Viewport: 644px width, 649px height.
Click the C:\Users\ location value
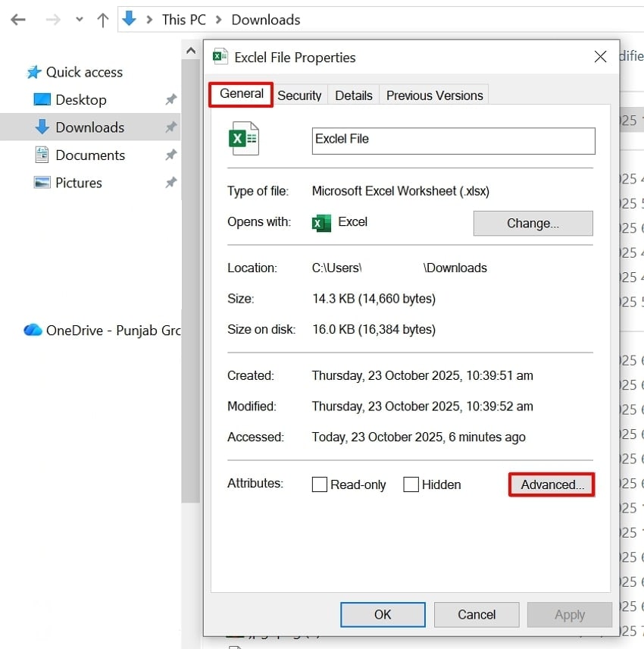coord(399,268)
